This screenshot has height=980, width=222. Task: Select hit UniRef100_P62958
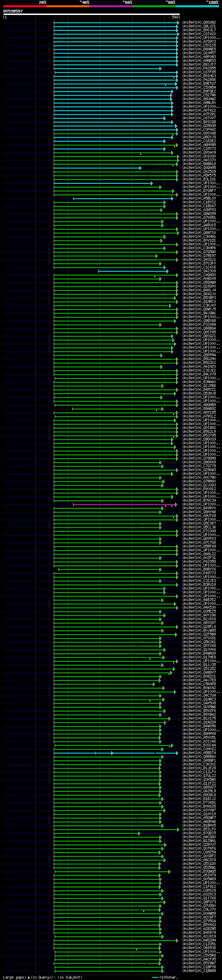199,562
